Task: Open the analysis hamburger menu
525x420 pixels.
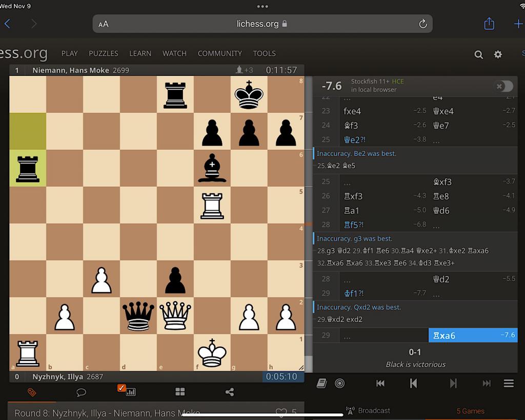Action: [508, 383]
